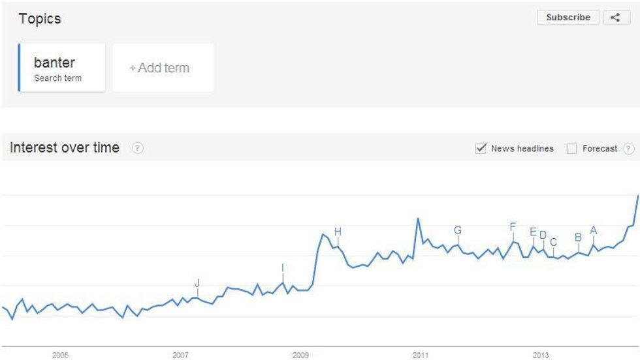
Task: Click news headline marker E
Action: pos(533,232)
